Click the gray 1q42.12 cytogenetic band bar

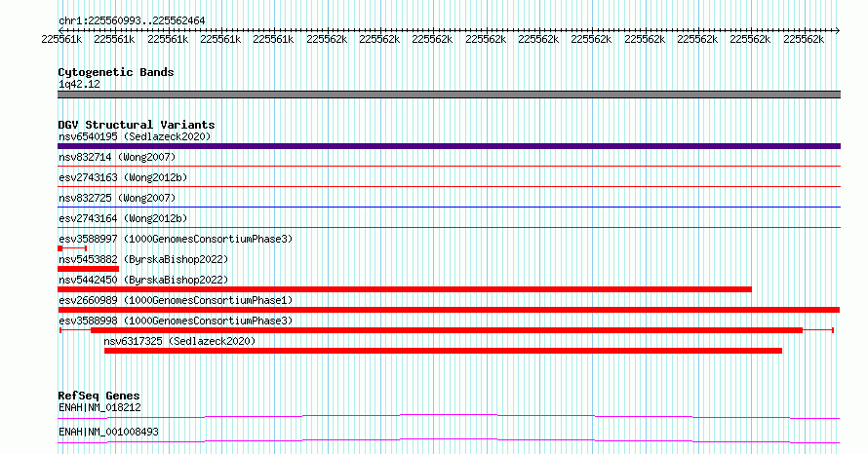click(449, 95)
